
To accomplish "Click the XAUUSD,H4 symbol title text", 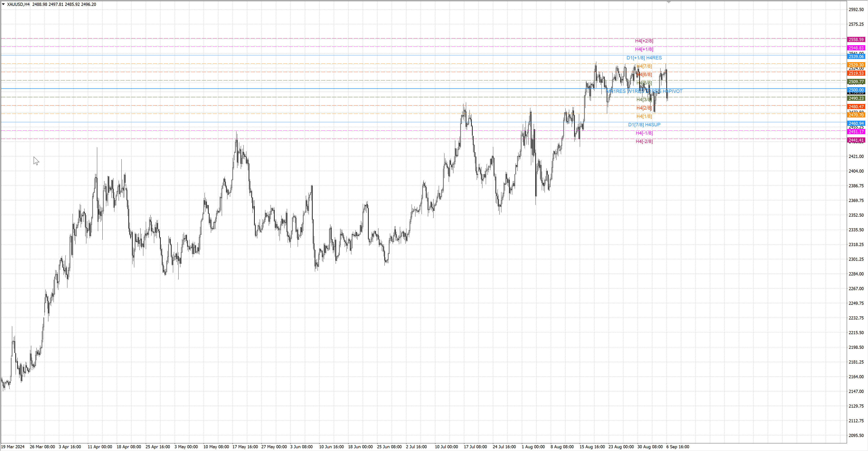I will [x=18, y=4].
